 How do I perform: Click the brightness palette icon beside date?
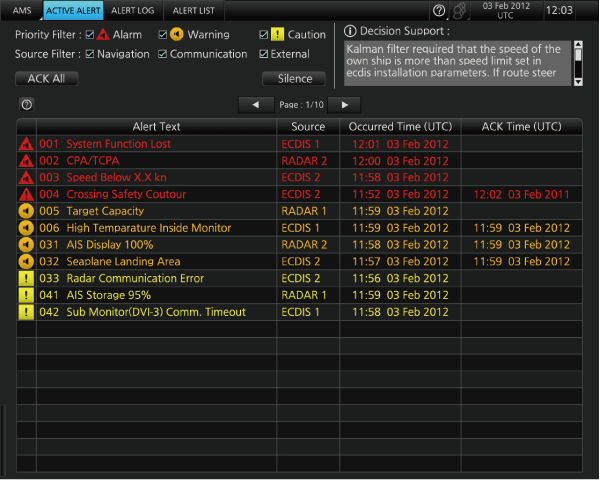[459, 10]
